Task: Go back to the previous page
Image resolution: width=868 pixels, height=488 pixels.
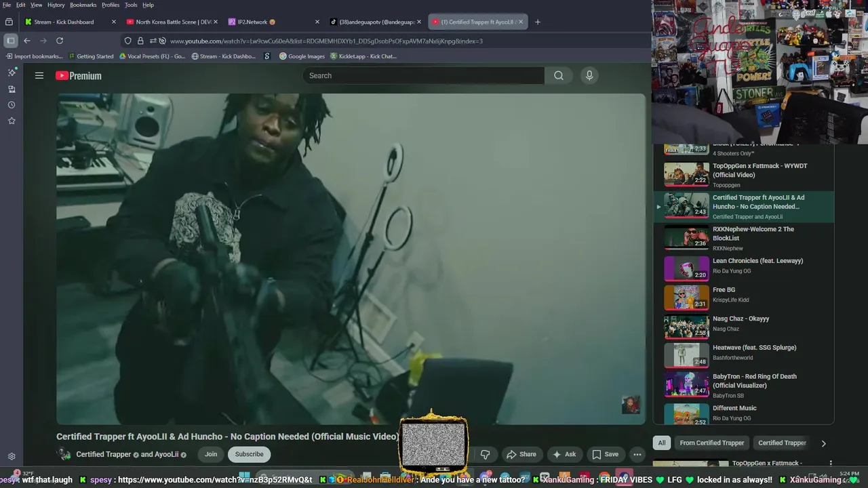Action: pos(27,41)
